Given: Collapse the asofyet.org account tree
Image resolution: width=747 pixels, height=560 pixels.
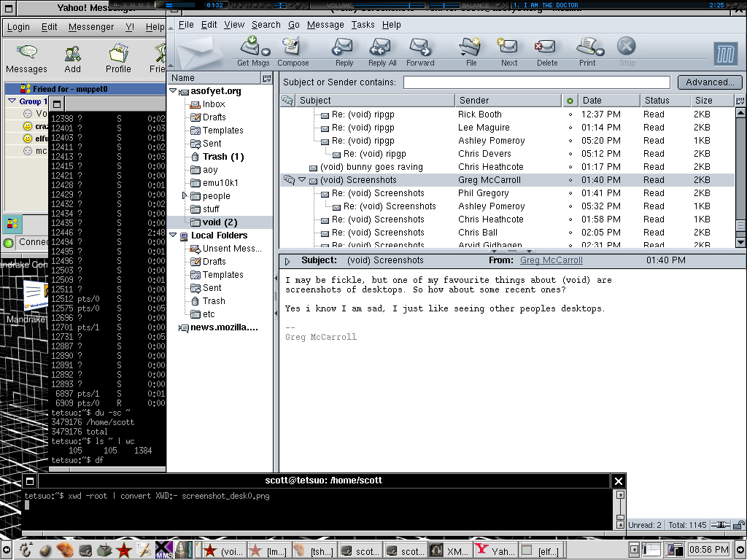Looking at the screenshot, I should tap(174, 90).
